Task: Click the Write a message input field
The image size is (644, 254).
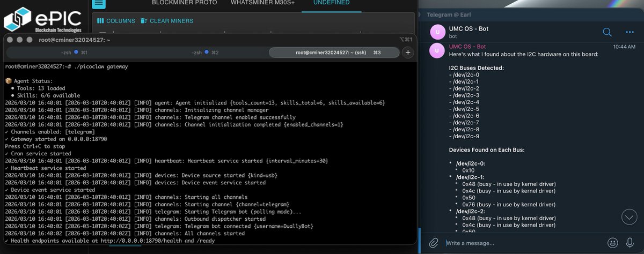Action: coord(523,243)
